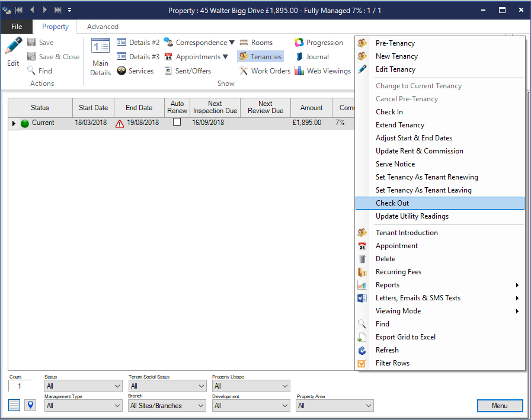Viewport: 531px width, 420px height.
Task: Open the Rooms section
Action: 256,43
